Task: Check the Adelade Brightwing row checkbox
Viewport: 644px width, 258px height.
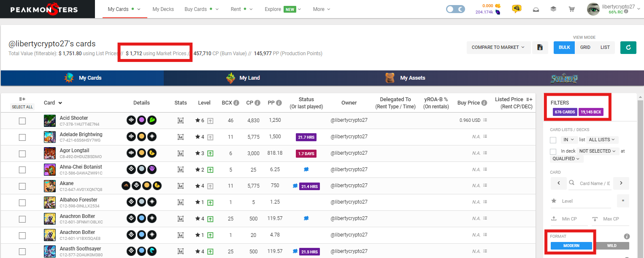Action: tap(22, 137)
